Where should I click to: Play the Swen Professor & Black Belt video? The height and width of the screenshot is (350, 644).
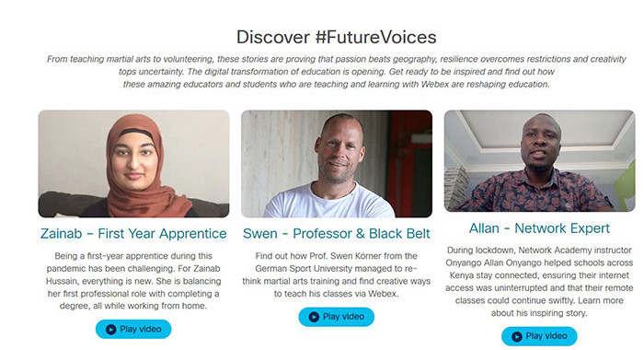pyautogui.click(x=337, y=317)
